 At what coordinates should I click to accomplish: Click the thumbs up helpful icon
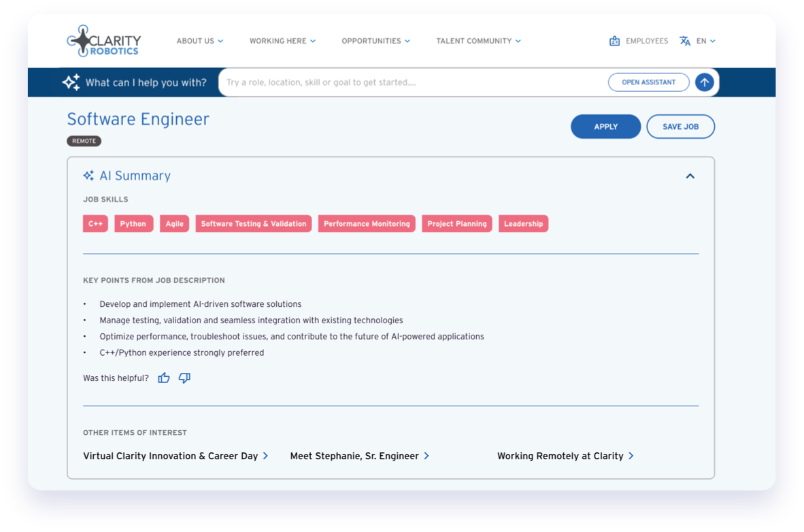click(x=163, y=378)
